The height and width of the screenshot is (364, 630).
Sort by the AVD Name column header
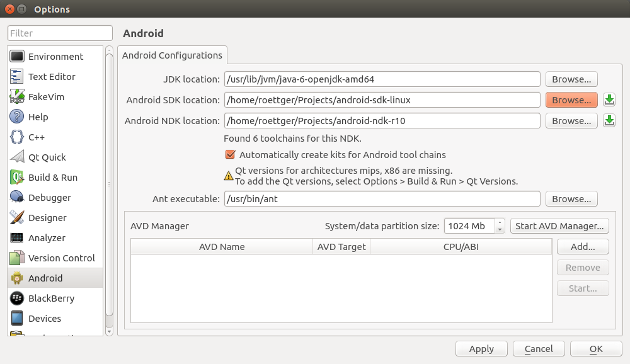click(x=222, y=247)
